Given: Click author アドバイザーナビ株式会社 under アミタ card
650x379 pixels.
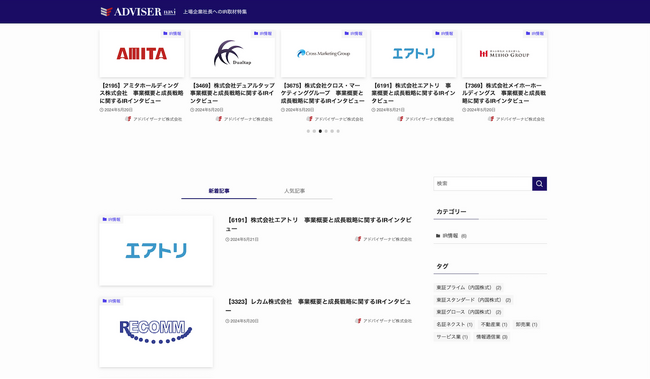Looking at the screenshot, I should click(154, 119).
